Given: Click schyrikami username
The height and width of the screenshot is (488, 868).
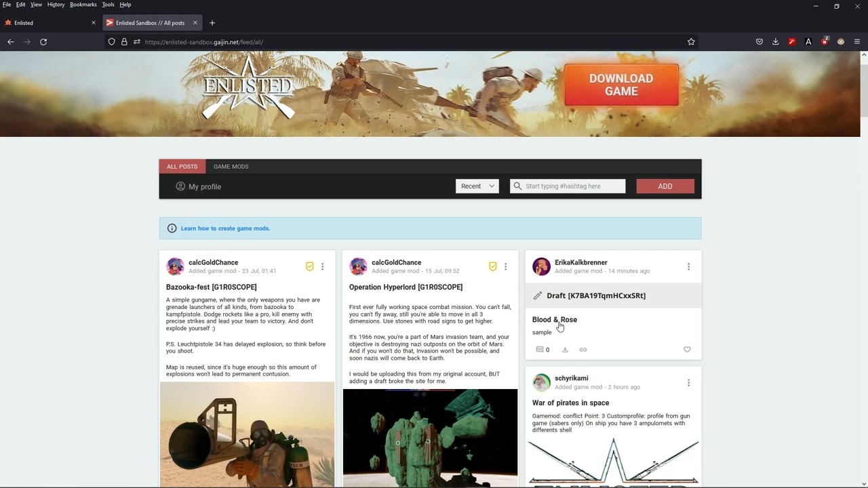Looking at the screenshot, I should pyautogui.click(x=572, y=378).
